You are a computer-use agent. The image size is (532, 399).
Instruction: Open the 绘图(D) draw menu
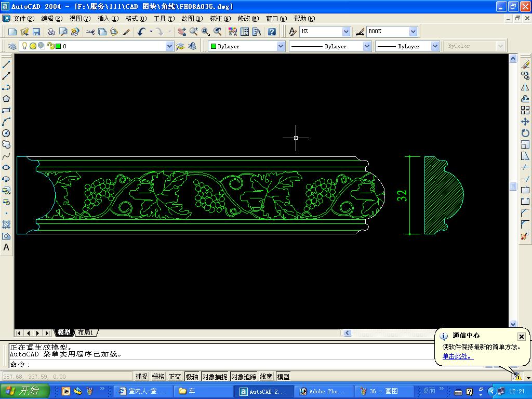tap(192, 19)
